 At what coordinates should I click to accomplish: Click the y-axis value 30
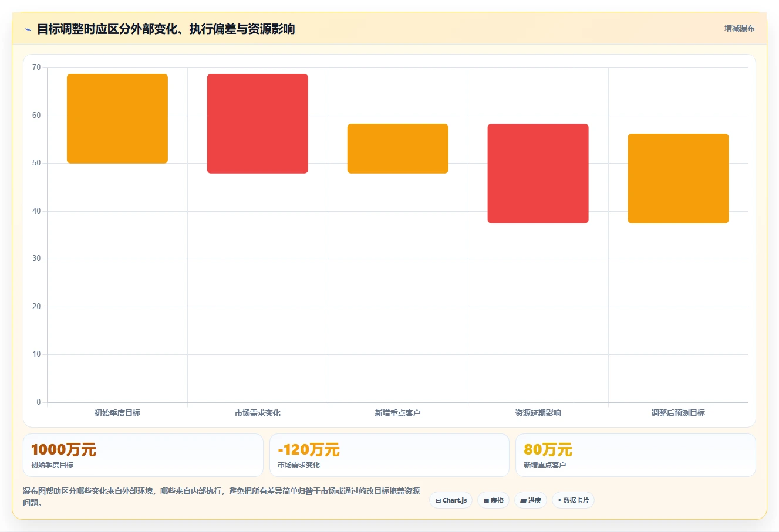tap(36, 259)
